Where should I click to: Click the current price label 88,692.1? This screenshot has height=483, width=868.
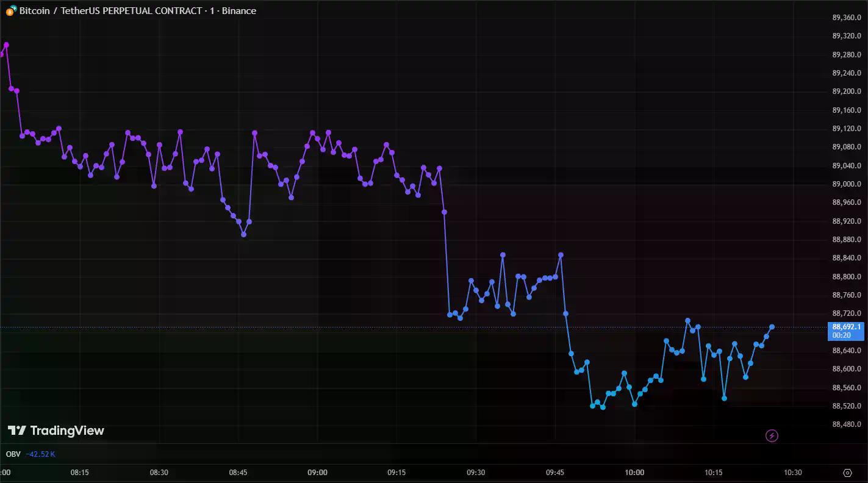(845, 327)
